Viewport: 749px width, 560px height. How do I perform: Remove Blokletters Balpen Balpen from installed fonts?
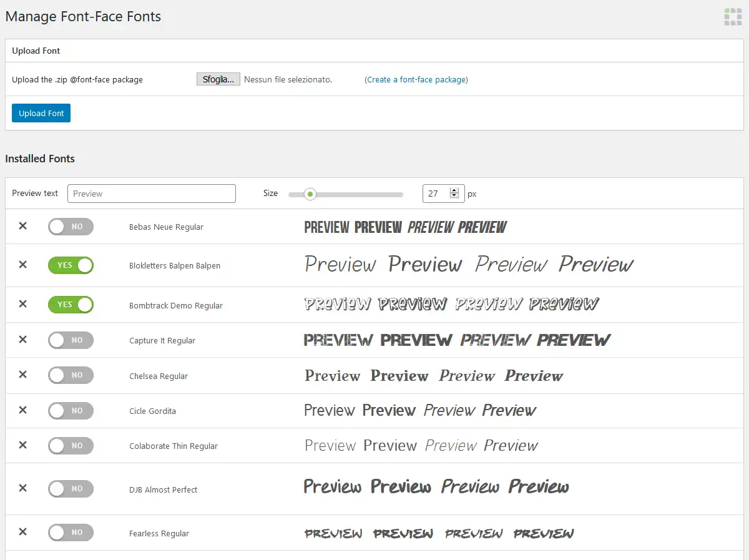point(22,265)
